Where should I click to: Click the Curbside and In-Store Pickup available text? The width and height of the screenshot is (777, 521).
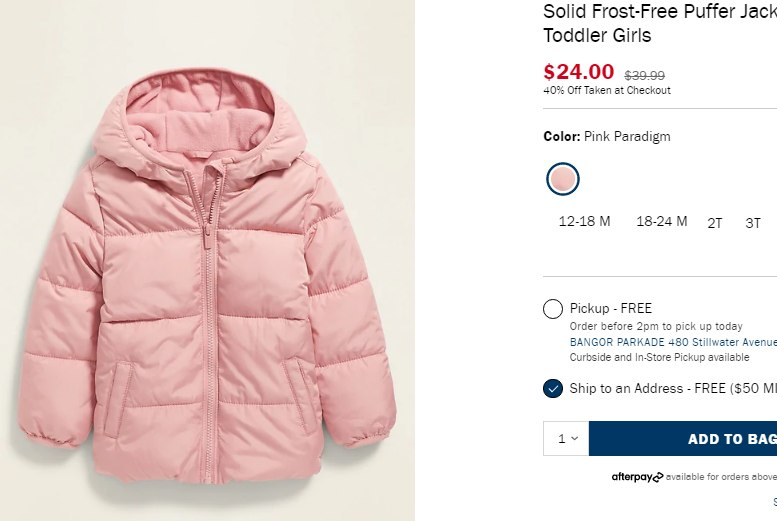[659, 357]
